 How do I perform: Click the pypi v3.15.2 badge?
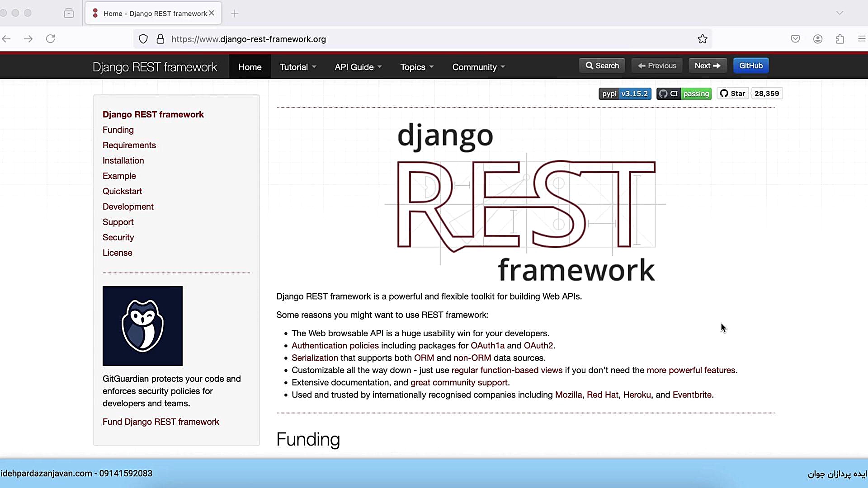[625, 94]
